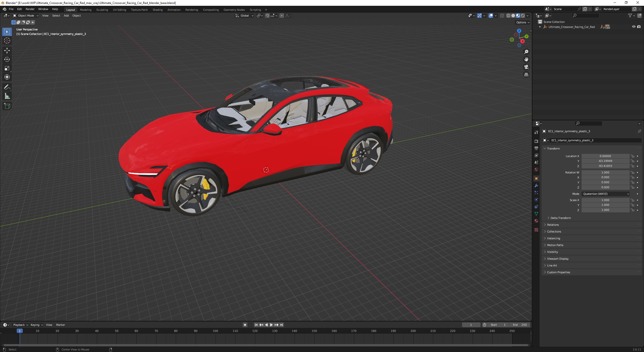Expand Ultimate_Crossover_Racing_Car_Red in the outliner
The height and width of the screenshot is (352, 644).
coord(540,27)
